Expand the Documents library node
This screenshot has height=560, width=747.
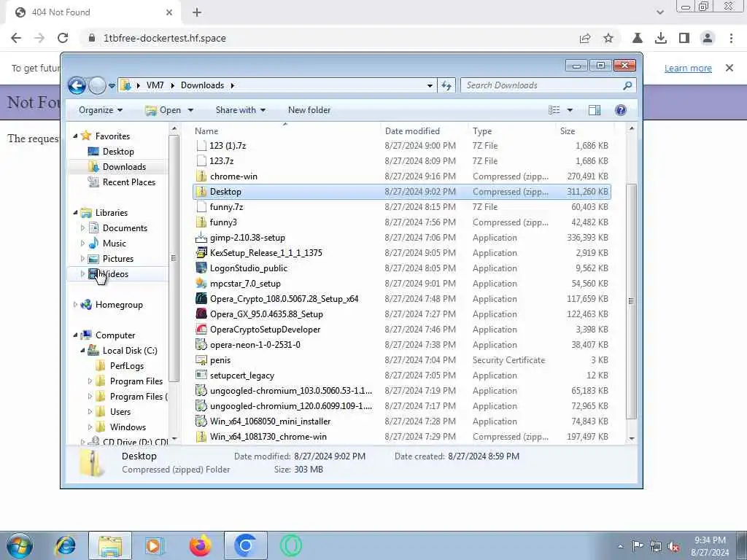[82, 228]
